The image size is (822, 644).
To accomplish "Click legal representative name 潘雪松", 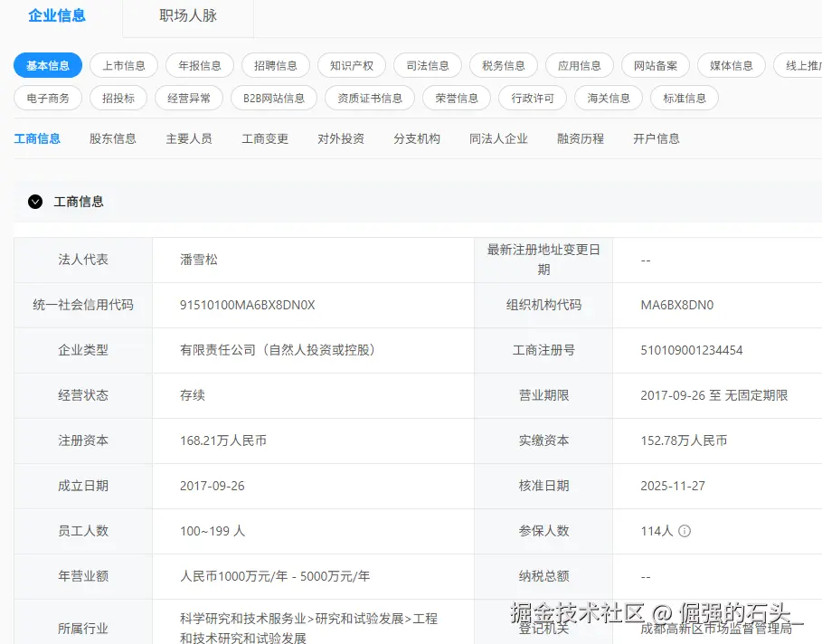I will click(x=199, y=260).
